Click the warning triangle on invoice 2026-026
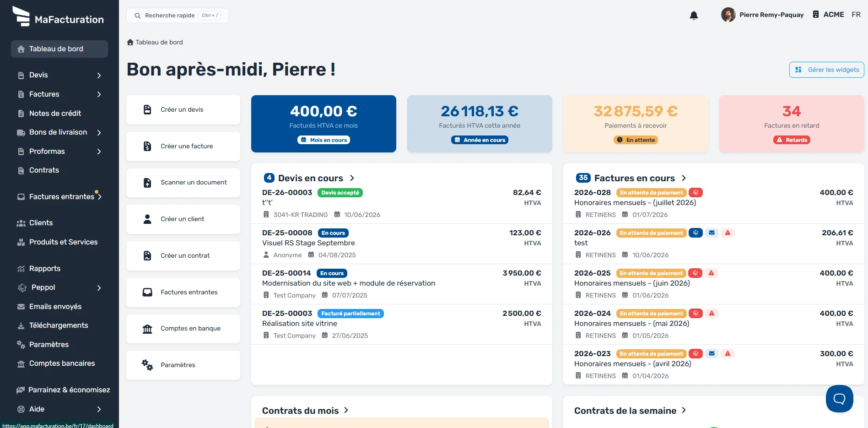The width and height of the screenshot is (868, 428). 728,233
